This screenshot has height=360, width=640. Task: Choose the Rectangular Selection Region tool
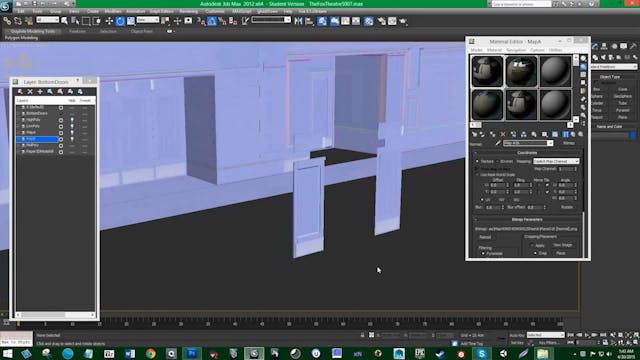86,21
